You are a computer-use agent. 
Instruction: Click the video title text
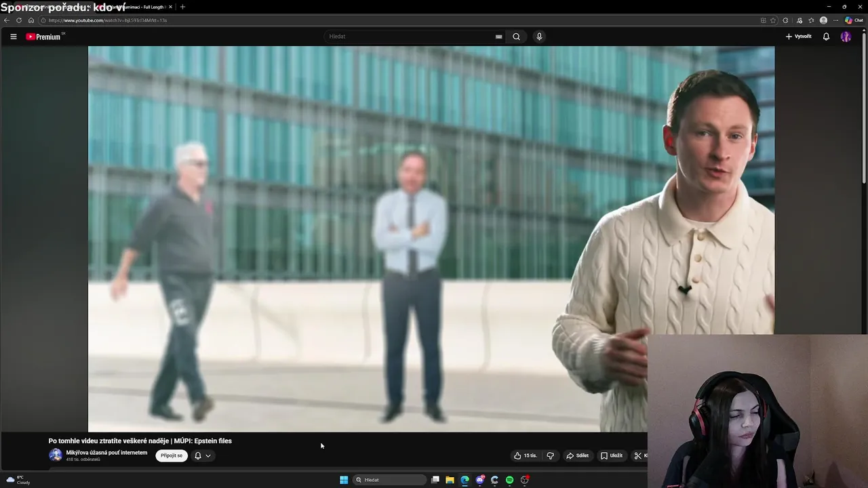[x=140, y=441]
